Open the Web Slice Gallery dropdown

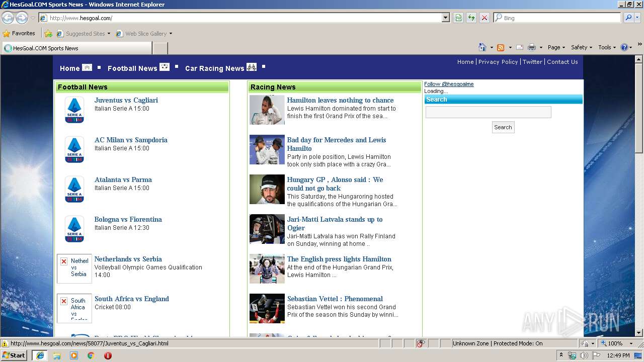tap(144, 34)
